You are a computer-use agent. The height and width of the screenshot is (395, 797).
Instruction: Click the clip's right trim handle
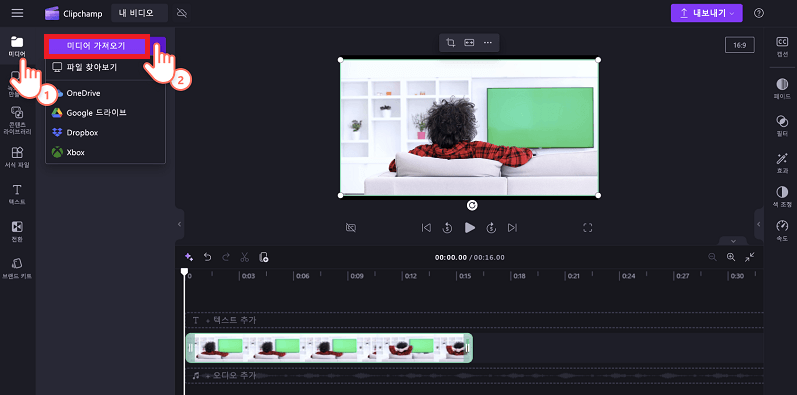[x=468, y=348]
